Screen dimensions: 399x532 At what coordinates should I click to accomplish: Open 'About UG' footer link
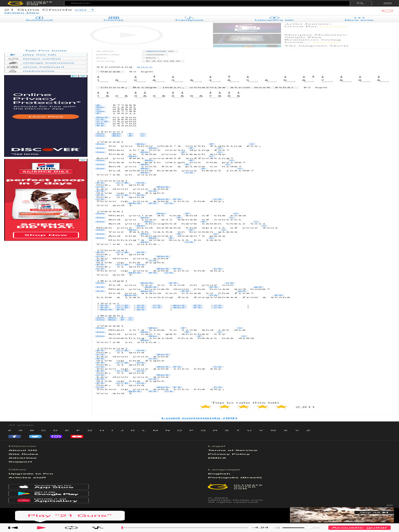[x=22, y=450]
